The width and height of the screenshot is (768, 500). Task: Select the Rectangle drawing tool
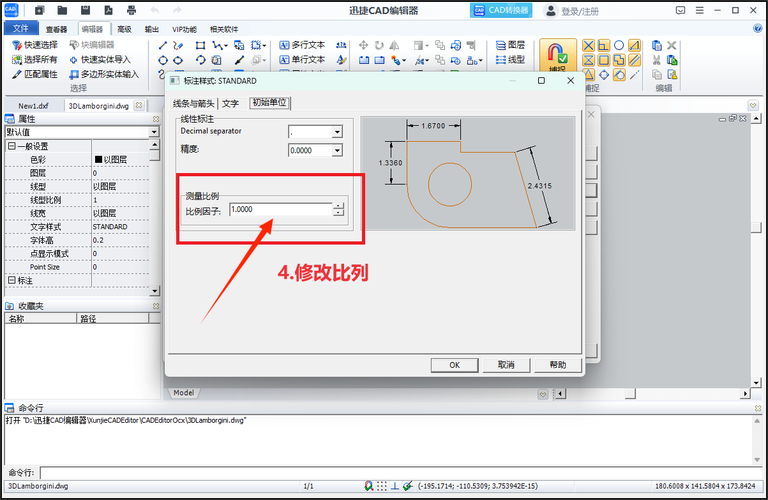[200, 46]
